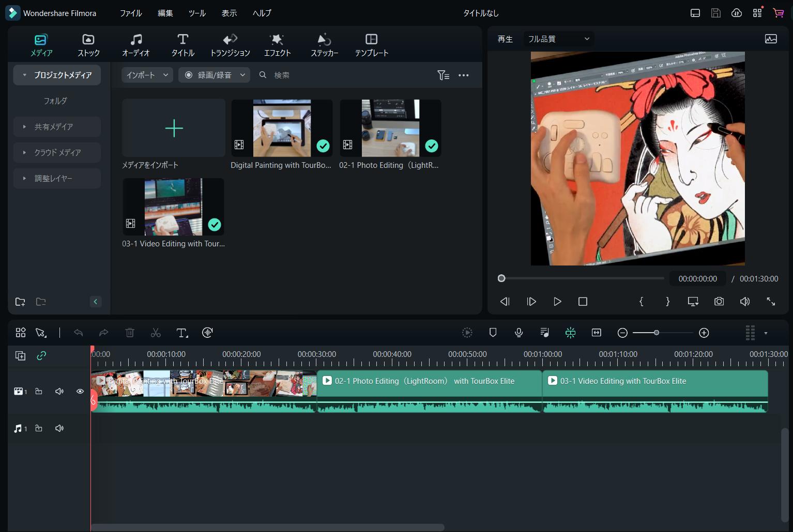Click the preview playhead scrubber
This screenshot has height=532, width=793.
(x=501, y=278)
